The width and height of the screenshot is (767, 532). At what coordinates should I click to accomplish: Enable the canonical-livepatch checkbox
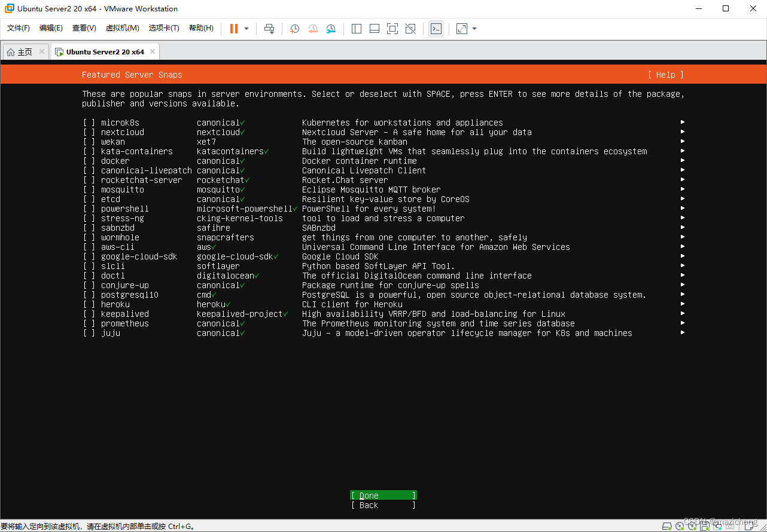point(89,170)
